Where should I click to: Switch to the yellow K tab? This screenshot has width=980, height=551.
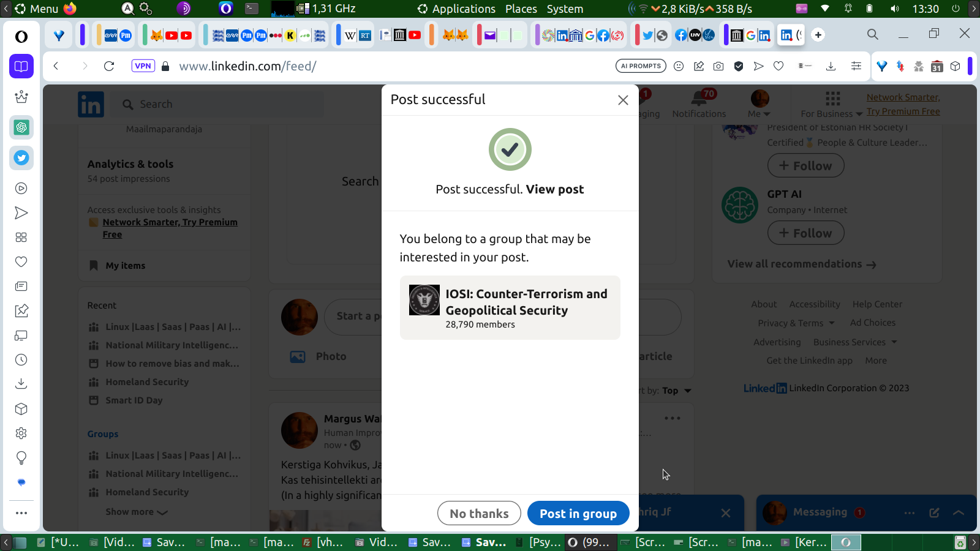(290, 36)
